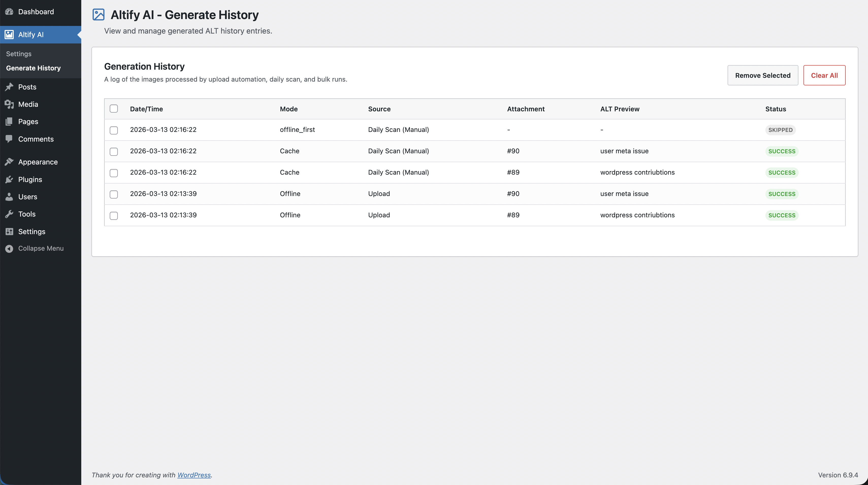The width and height of the screenshot is (868, 485).
Task: Click the Remove Selected button
Action: pos(763,75)
